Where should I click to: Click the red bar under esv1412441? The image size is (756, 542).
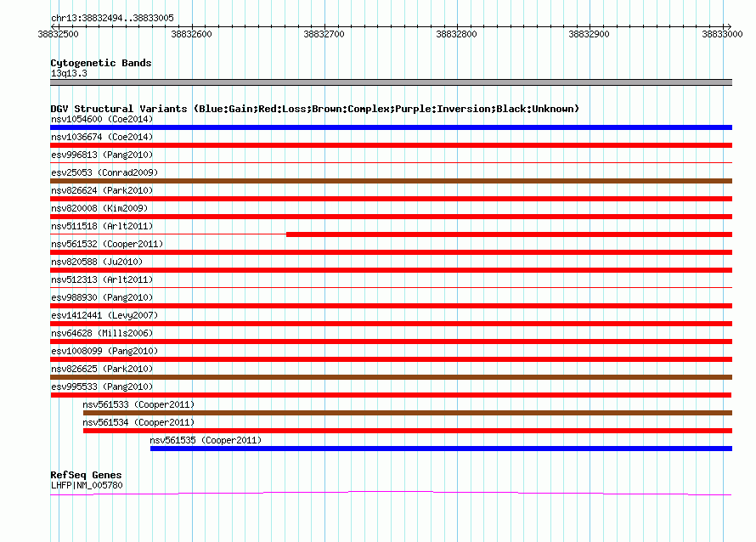pos(391,324)
